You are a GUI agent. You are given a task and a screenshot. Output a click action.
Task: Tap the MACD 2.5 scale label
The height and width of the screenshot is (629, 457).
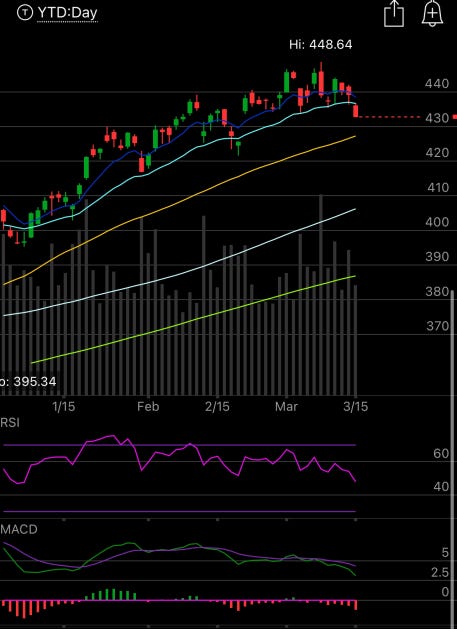coord(440,572)
